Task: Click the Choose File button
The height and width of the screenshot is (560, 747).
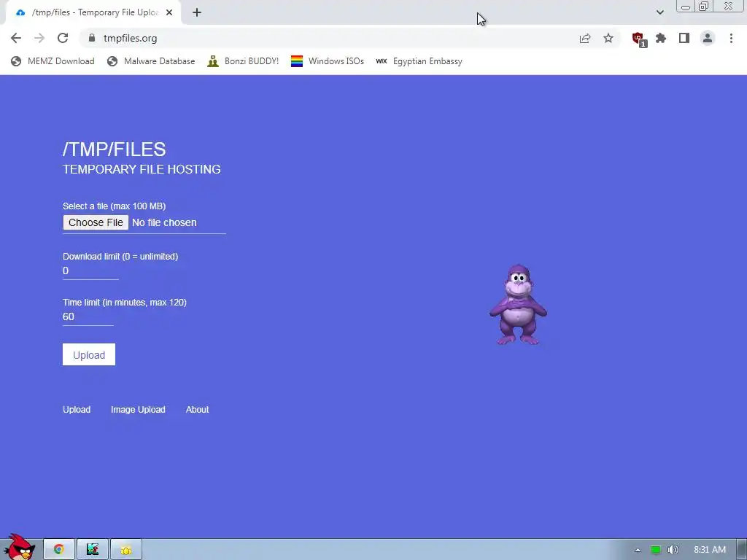Action: [96, 222]
